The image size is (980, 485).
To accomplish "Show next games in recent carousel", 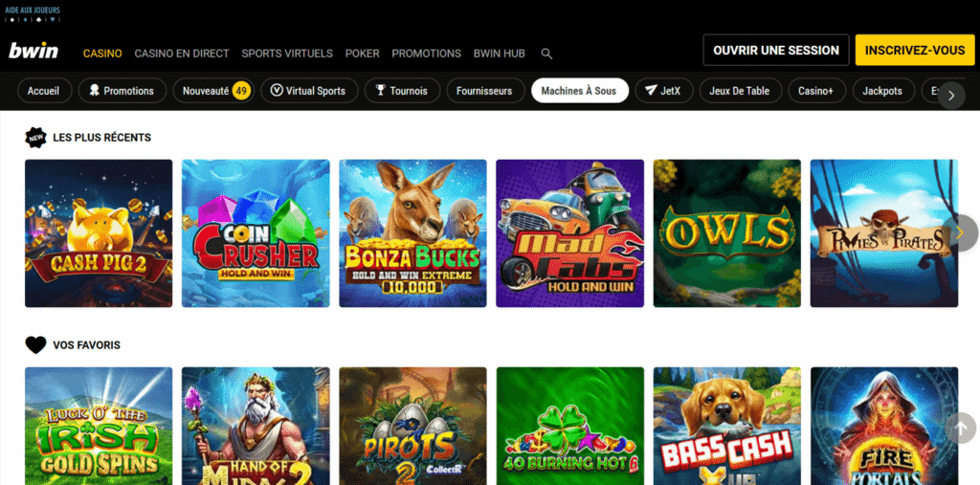I will point(960,232).
